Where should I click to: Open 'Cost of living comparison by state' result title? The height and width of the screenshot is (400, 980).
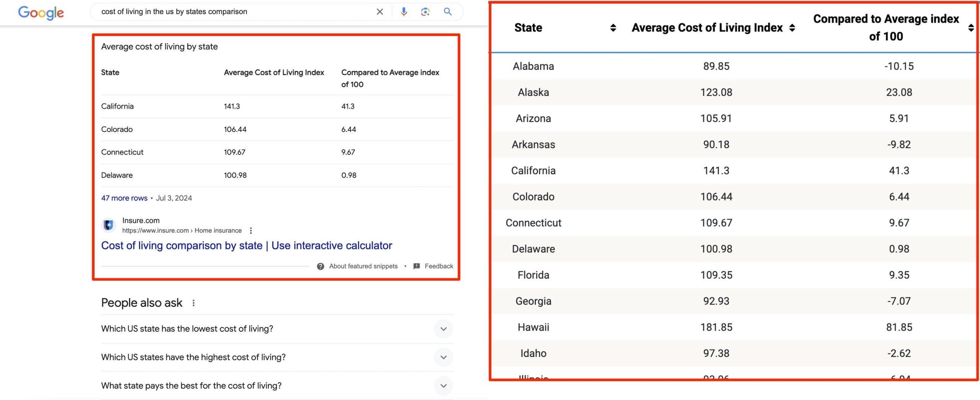click(x=247, y=246)
